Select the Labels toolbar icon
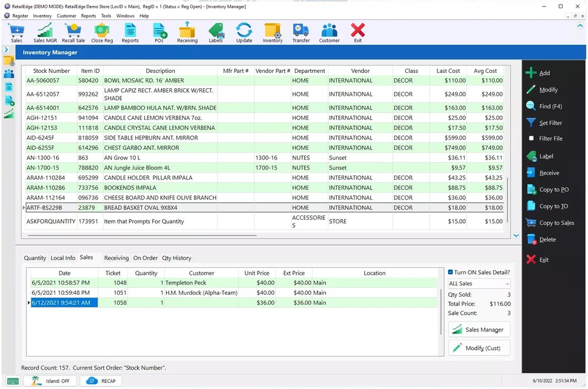The height and width of the screenshot is (389, 588). 216,32
